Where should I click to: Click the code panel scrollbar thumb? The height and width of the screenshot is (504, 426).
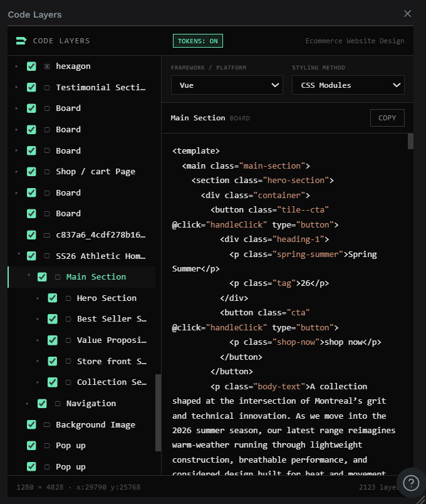point(410,141)
